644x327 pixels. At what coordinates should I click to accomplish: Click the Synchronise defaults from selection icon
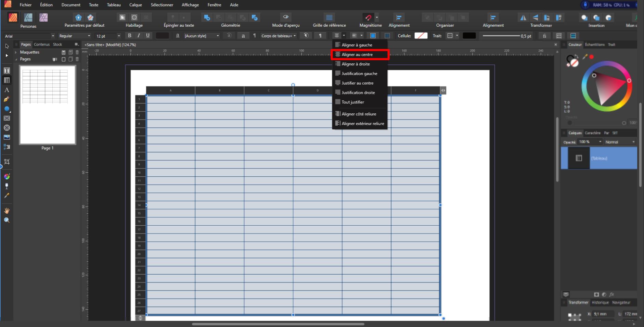pos(78,17)
